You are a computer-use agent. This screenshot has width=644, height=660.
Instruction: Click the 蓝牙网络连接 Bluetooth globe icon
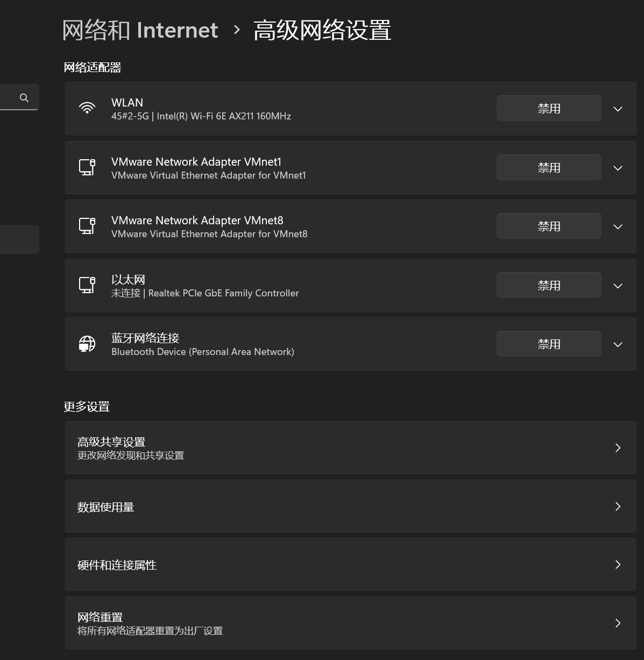click(x=87, y=344)
